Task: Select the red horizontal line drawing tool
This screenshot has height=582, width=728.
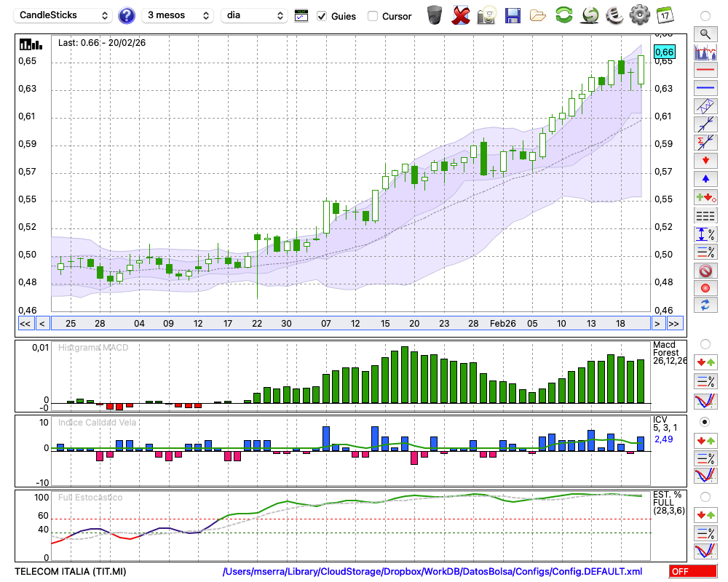Action: pos(705,71)
